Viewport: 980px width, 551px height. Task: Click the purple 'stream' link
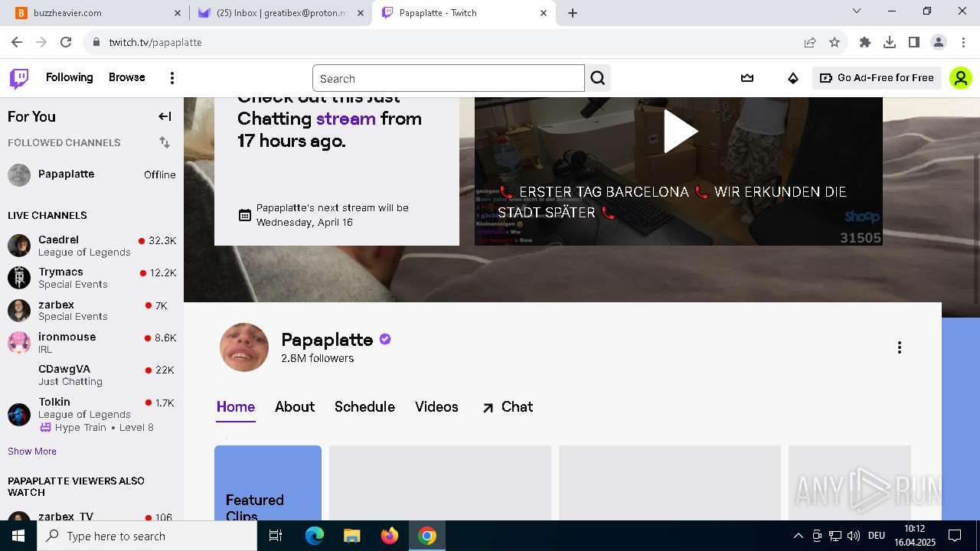pos(346,119)
